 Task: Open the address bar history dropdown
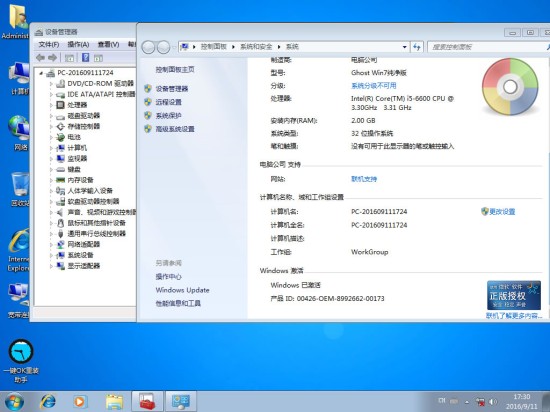click(x=404, y=47)
